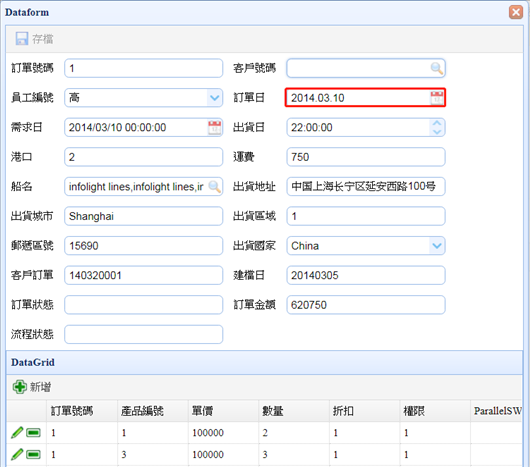The image size is (530, 467).
Task: Click the green plus 新增 icon
Action: pos(20,387)
